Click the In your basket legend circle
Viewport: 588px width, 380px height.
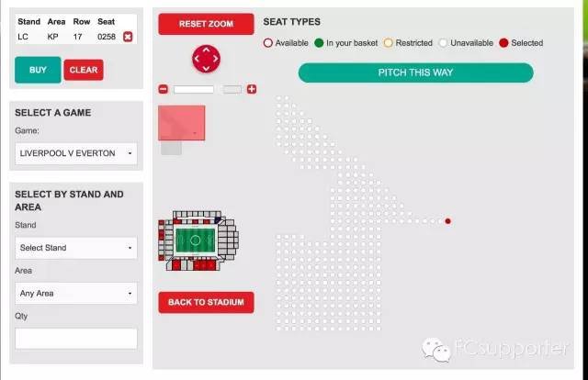319,43
